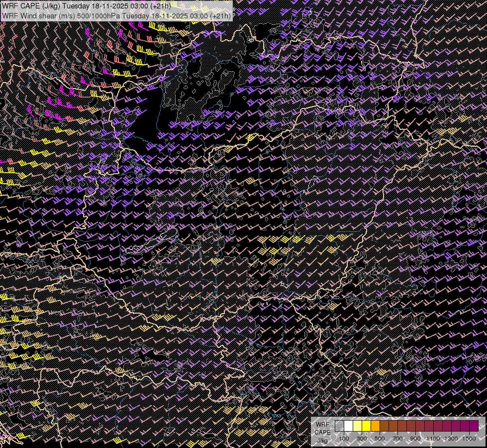The image size is (487, 448).
Task: Select the 1500 legend scale label
Action: (469, 439)
